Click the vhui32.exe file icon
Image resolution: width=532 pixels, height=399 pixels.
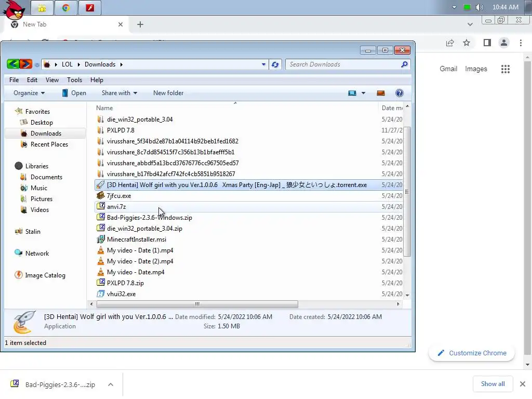(100, 294)
